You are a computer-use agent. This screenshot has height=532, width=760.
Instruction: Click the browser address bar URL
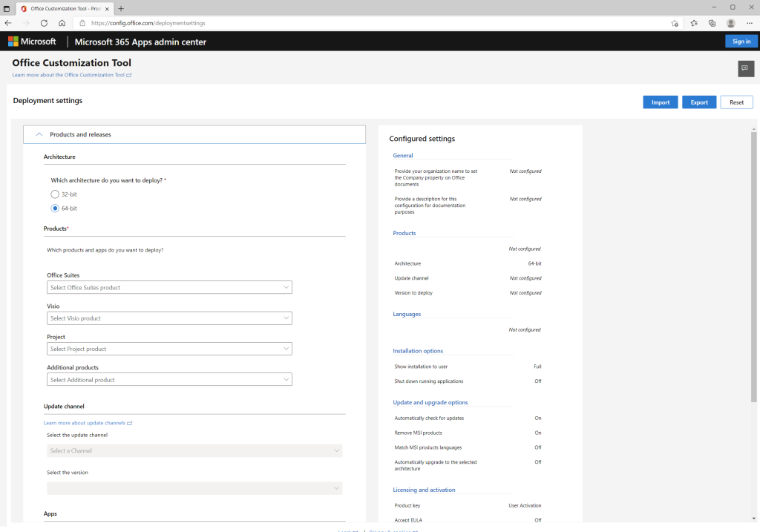point(148,23)
